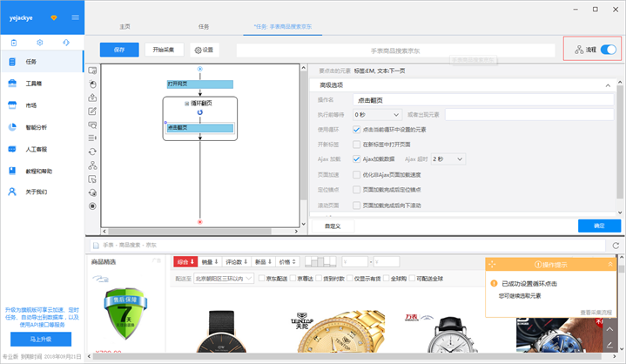Check 页面加载完成后定位锚点 checkbox

pyautogui.click(x=356, y=190)
